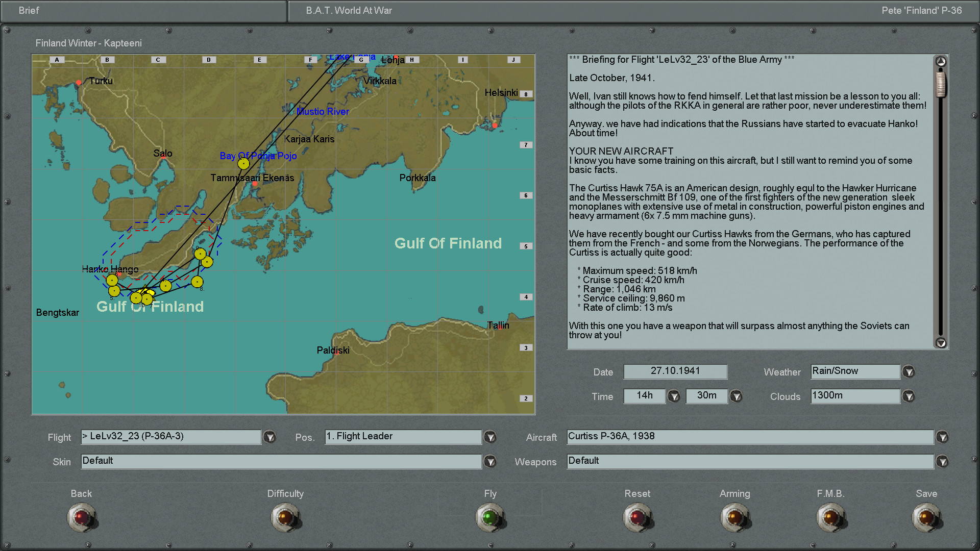Image resolution: width=980 pixels, height=551 pixels.
Task: Expand the Aircraft selection dropdown
Action: (942, 437)
